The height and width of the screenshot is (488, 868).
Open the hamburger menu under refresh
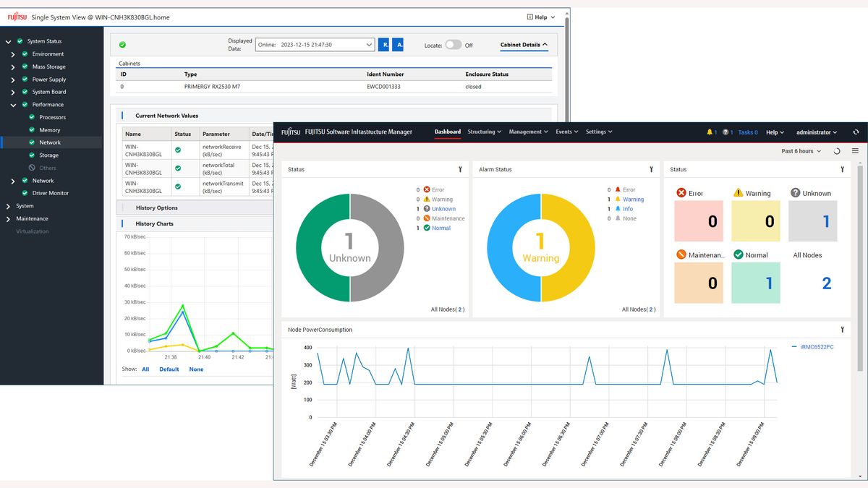pyautogui.click(x=855, y=151)
